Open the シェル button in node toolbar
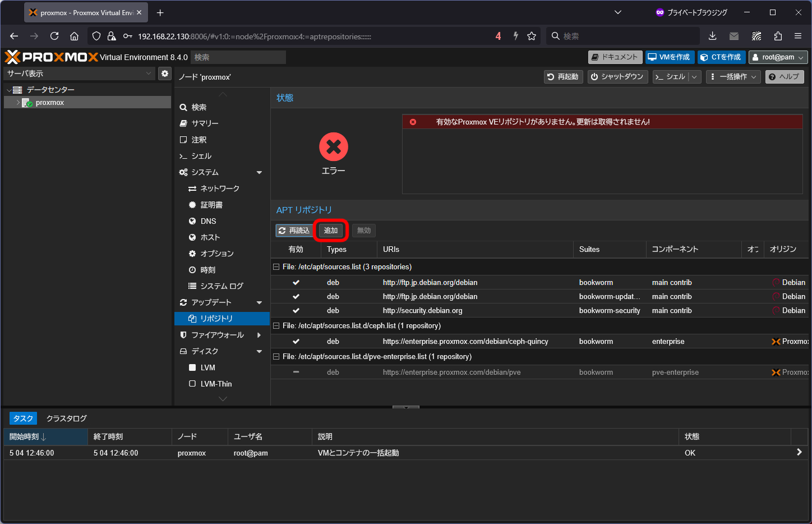The image size is (812, 524). pos(670,77)
